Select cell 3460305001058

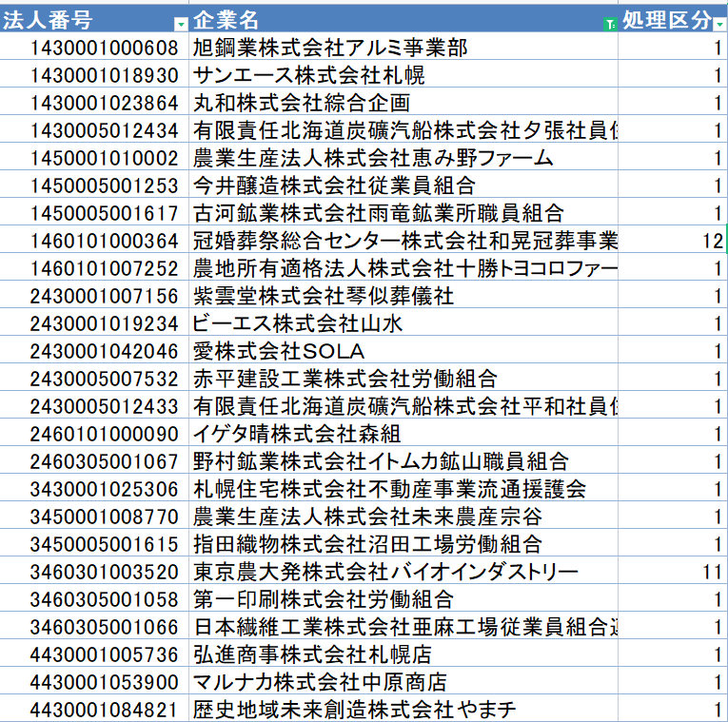pyautogui.click(x=94, y=598)
